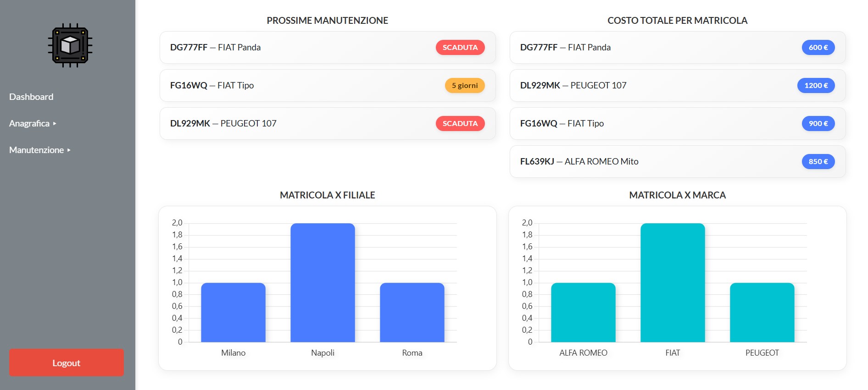
Task: Open the Dashboard menu item
Action: 31,97
